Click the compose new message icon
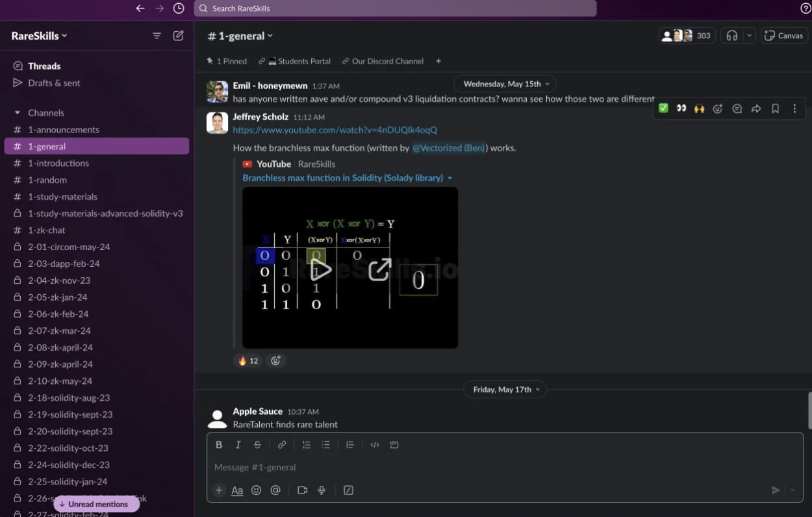This screenshot has width=812, height=517. (178, 36)
